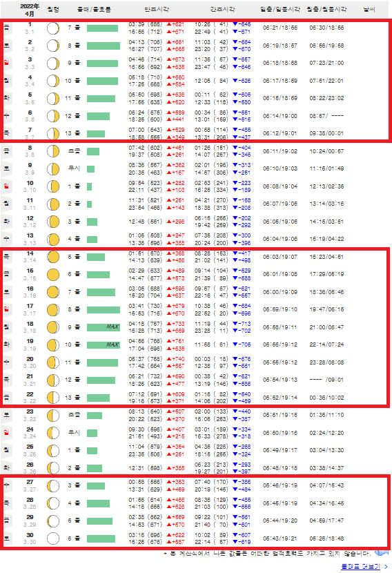The height and width of the screenshot is (573, 392).
Task: Click the wave icon beside 13 물 on April 7
Action: coord(77,133)
